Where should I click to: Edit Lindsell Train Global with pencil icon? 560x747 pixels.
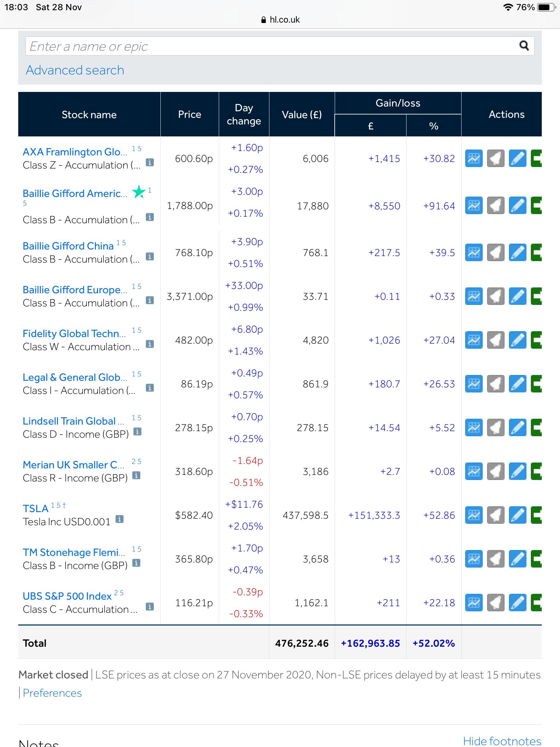click(517, 427)
